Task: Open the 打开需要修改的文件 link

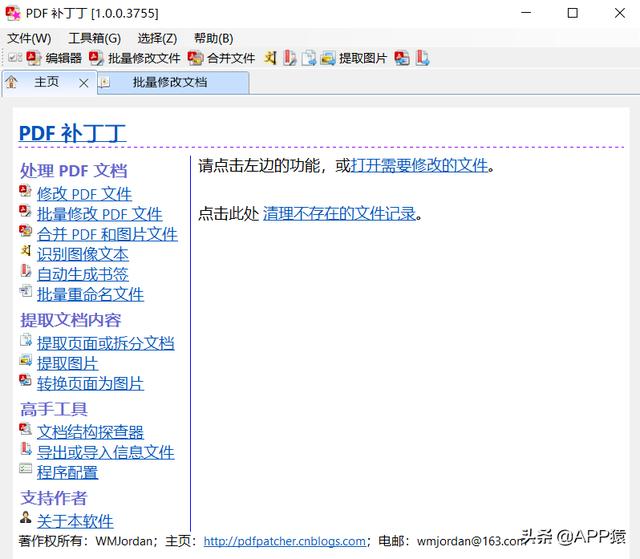Action: tap(419, 166)
